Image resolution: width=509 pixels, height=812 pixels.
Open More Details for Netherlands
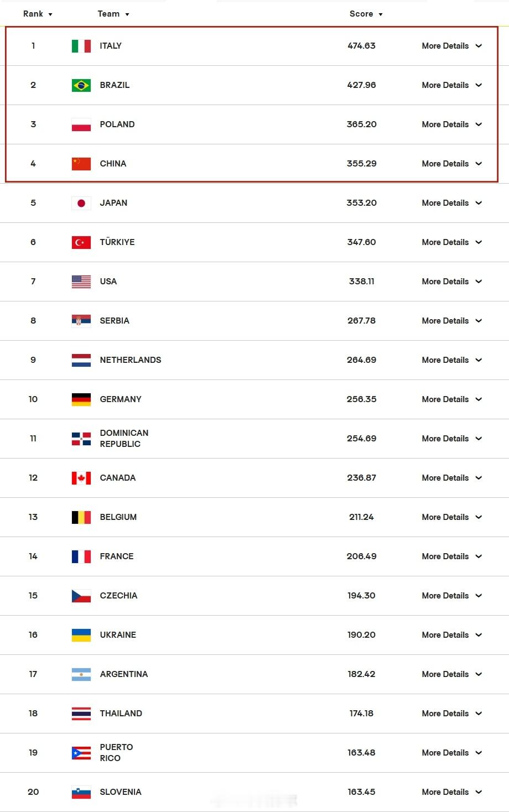click(452, 360)
